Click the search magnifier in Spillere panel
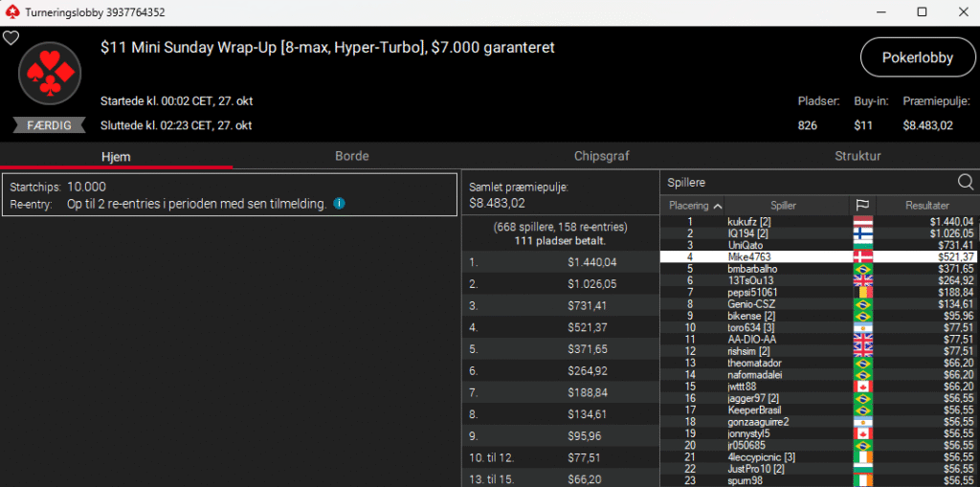Image resolution: width=980 pixels, height=487 pixels. [x=965, y=182]
